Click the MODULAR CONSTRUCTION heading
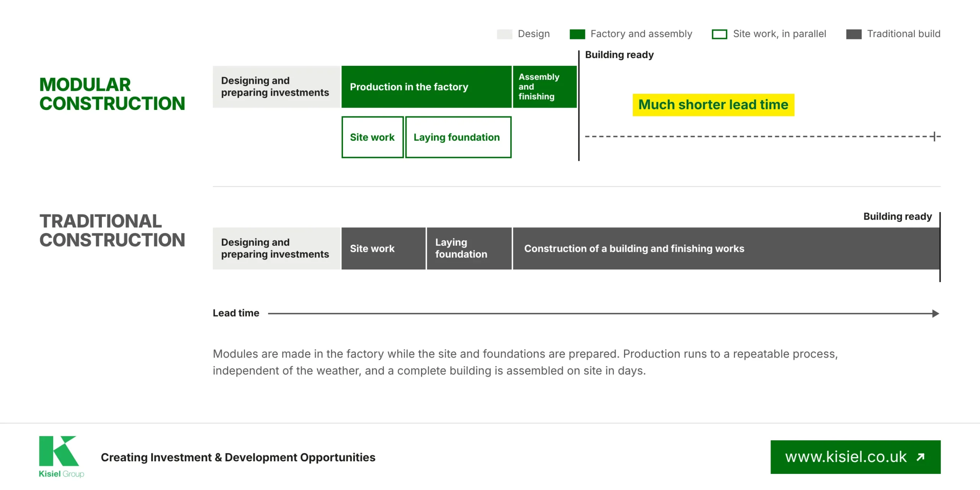 click(112, 94)
